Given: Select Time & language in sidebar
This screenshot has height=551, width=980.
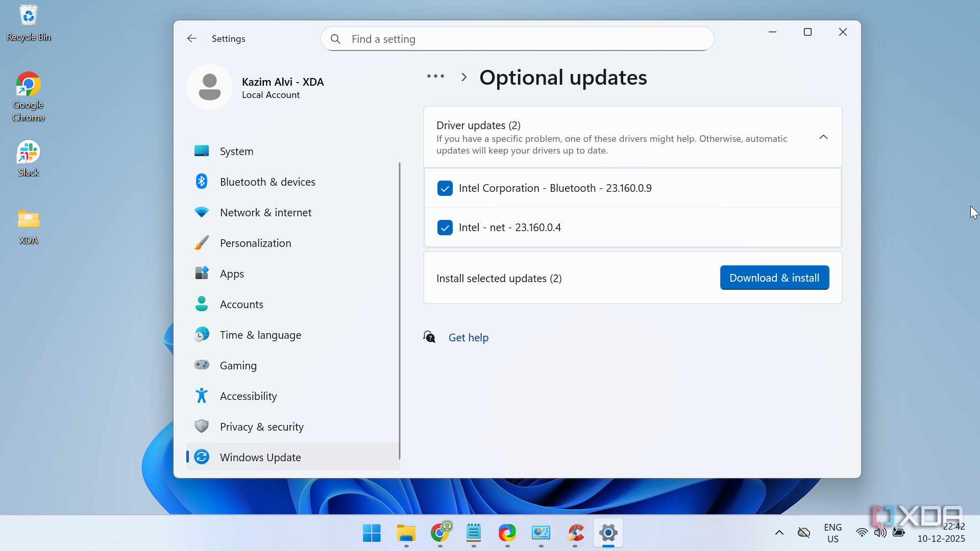Looking at the screenshot, I should pos(260,335).
